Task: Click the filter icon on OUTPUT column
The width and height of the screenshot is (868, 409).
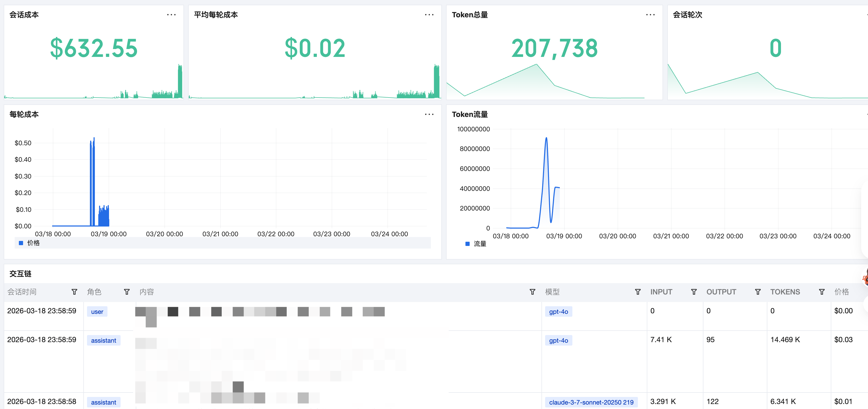Action: pos(758,292)
